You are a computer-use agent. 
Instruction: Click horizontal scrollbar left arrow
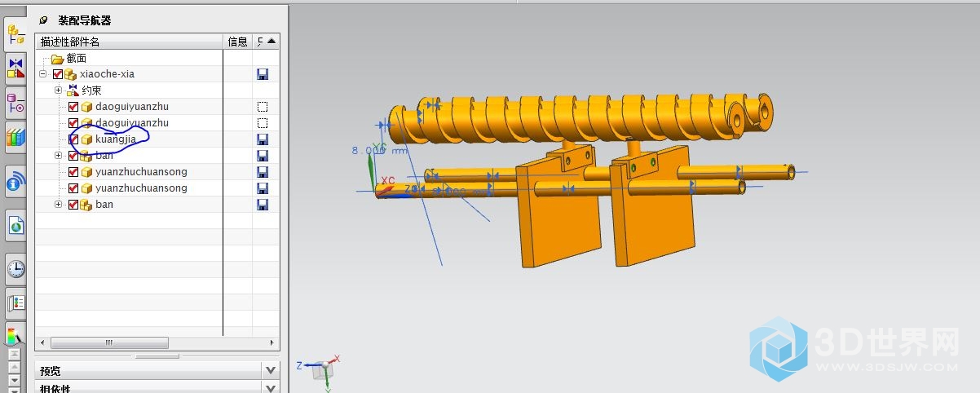[43, 343]
